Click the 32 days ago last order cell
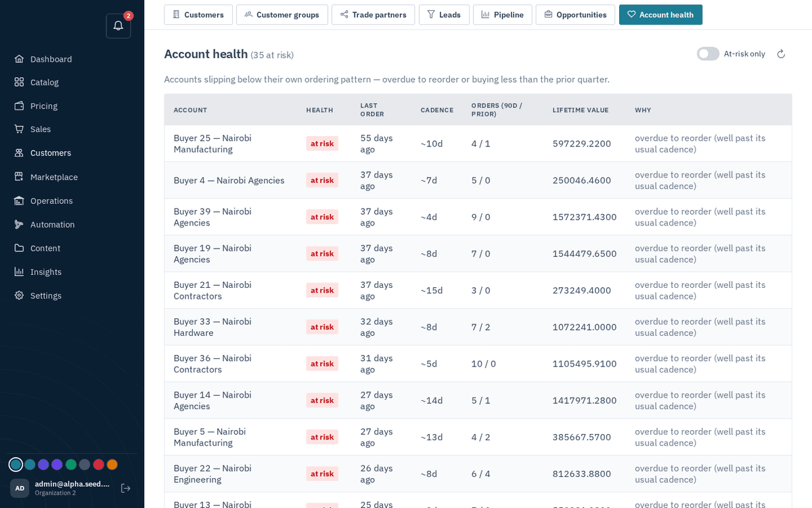 [376, 326]
